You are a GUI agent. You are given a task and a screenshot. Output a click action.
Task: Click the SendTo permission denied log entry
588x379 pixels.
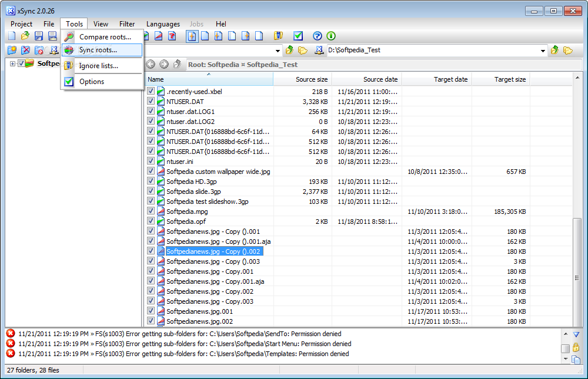coord(180,334)
